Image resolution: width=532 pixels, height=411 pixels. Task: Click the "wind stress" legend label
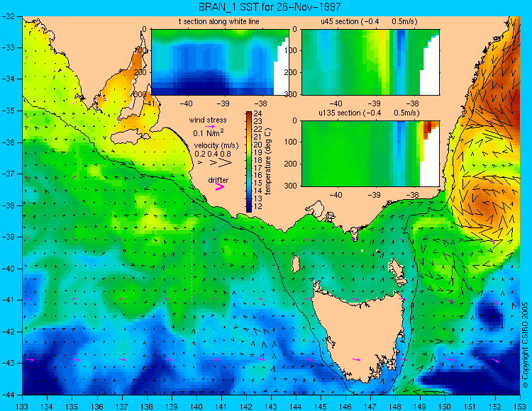pyautogui.click(x=208, y=120)
